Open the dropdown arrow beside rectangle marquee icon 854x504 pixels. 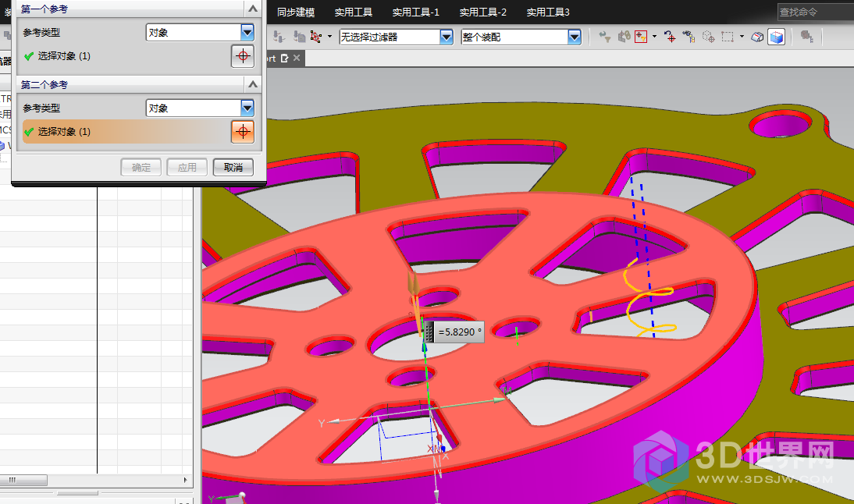pos(742,37)
